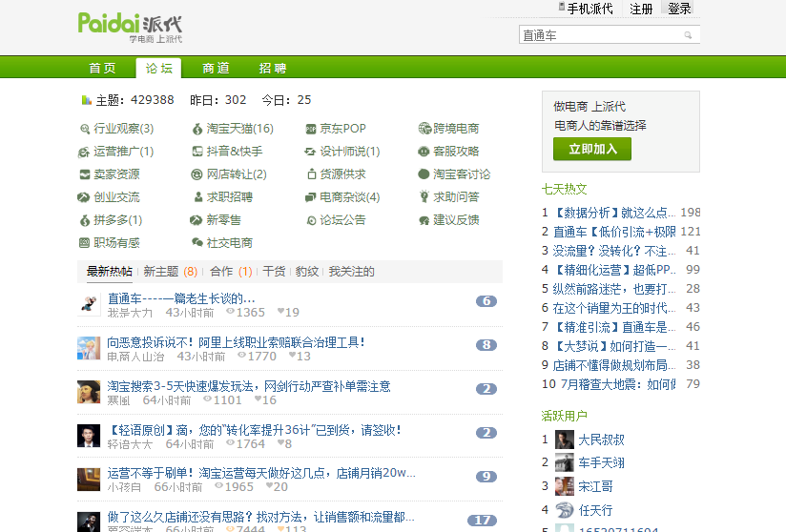Click the avatar of active user 大民叔叔
The image size is (786, 532).
coord(565,440)
